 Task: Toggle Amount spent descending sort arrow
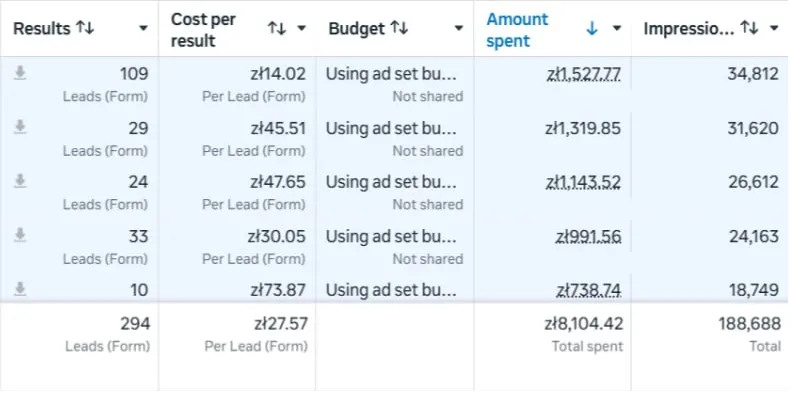point(592,29)
